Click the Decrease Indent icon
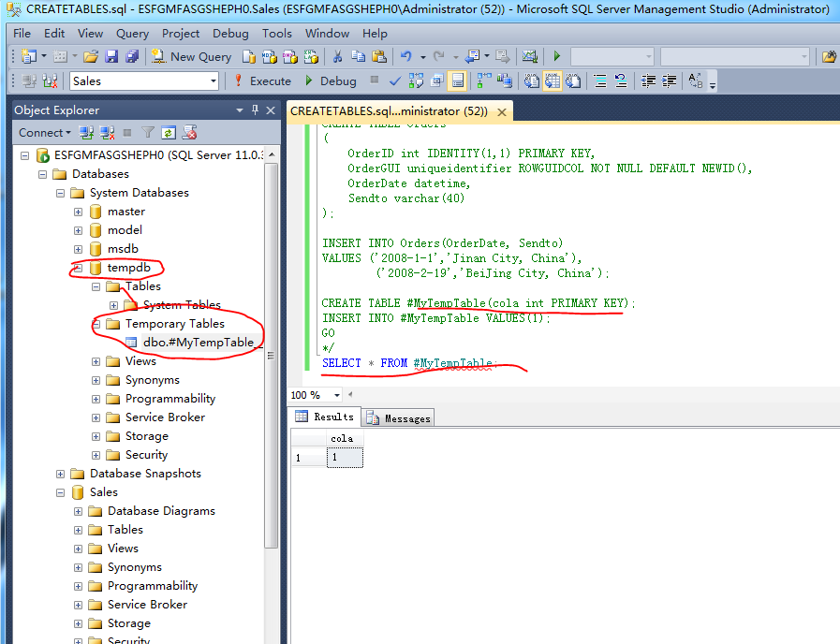Image resolution: width=840 pixels, height=644 pixels. point(648,81)
